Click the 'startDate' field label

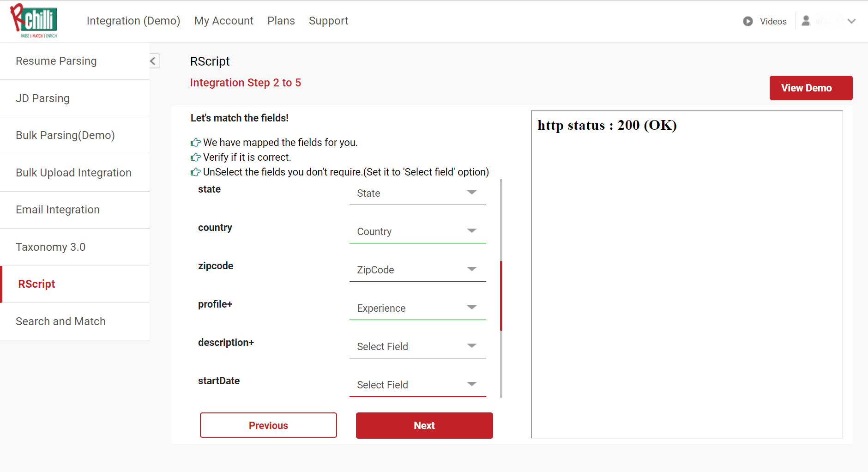219,381
